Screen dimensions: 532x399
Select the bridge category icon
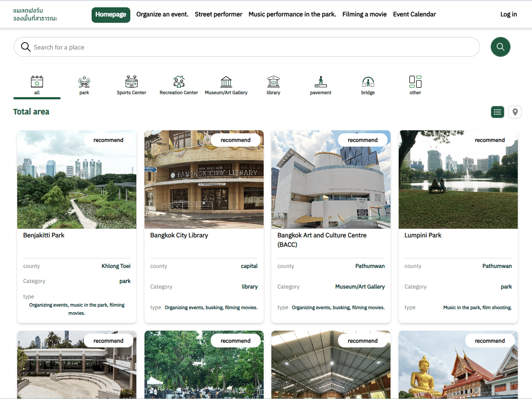point(368,82)
